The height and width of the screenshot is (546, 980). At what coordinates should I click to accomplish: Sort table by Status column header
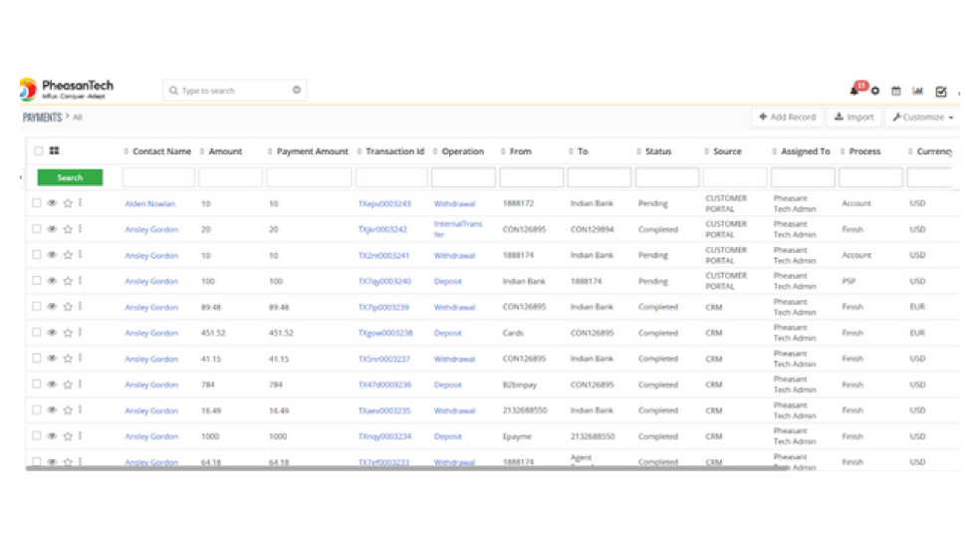coord(657,151)
